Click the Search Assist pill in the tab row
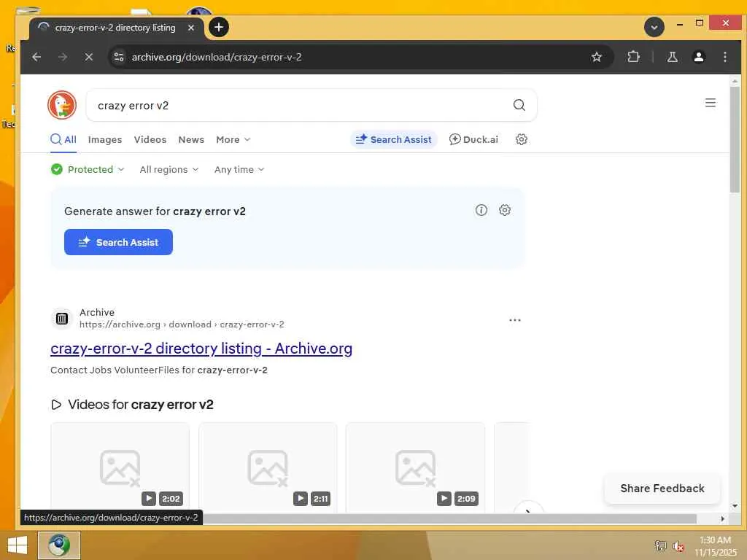The image size is (747, 560). click(393, 139)
